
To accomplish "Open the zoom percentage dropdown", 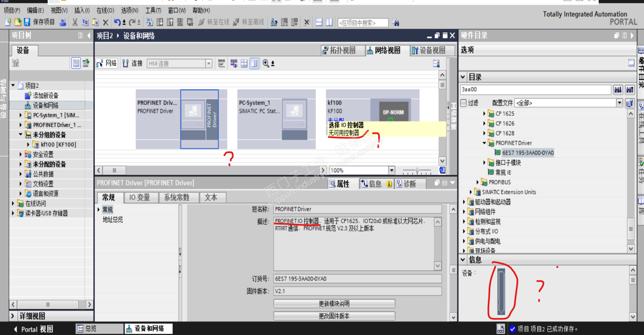I will [392, 170].
